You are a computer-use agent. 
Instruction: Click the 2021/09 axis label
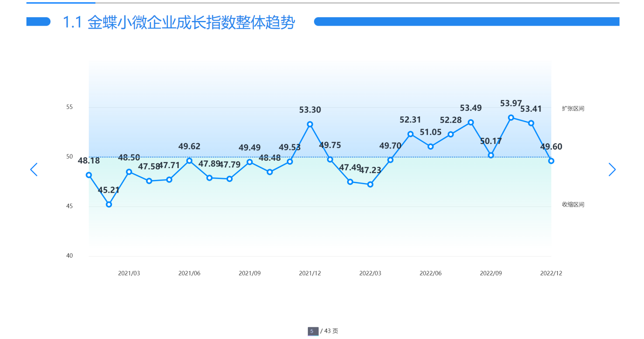250,273
